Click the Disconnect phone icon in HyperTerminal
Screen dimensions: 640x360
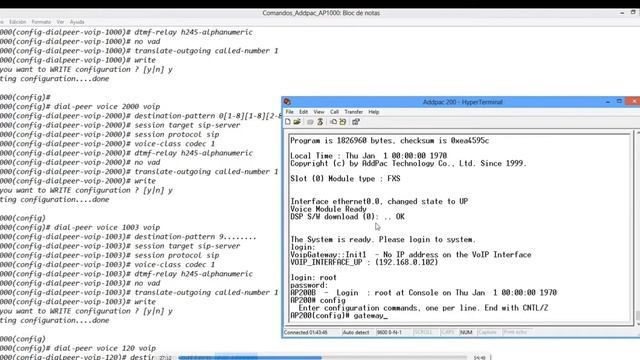point(320,122)
